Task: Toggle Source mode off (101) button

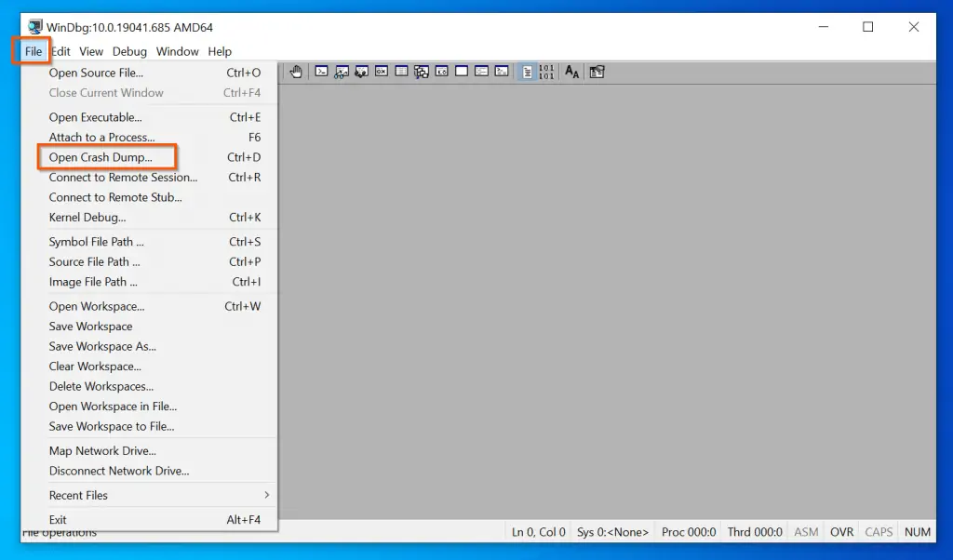Action: [x=546, y=72]
